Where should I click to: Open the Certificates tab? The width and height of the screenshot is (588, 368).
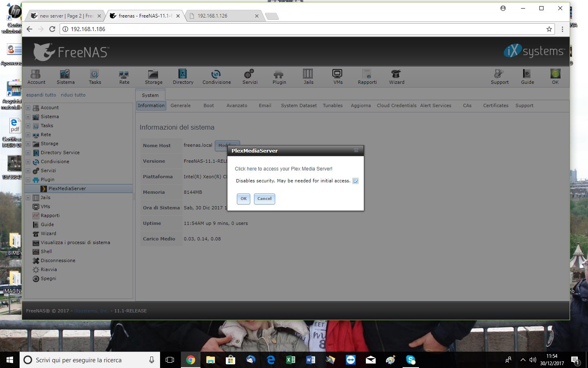point(496,105)
